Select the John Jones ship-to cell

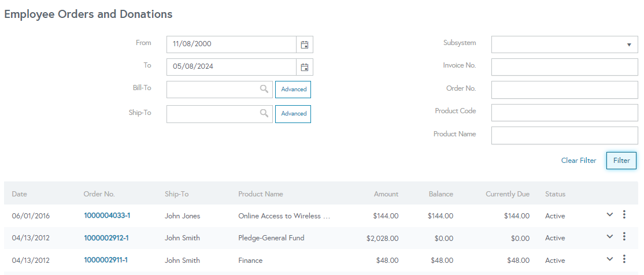[x=182, y=216]
